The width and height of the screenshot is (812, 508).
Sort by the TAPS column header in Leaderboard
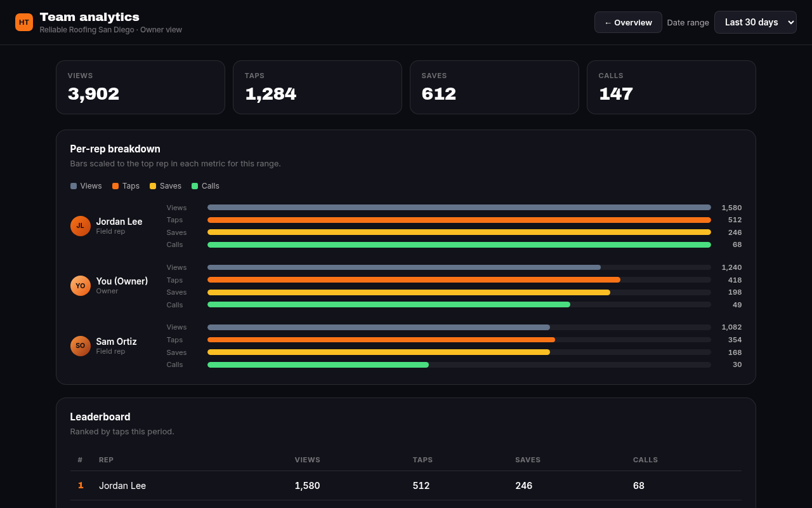[422, 460]
